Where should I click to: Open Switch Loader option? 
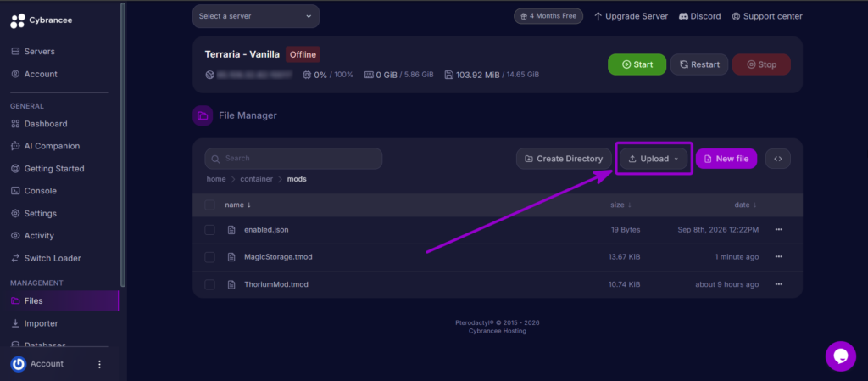tap(46, 259)
